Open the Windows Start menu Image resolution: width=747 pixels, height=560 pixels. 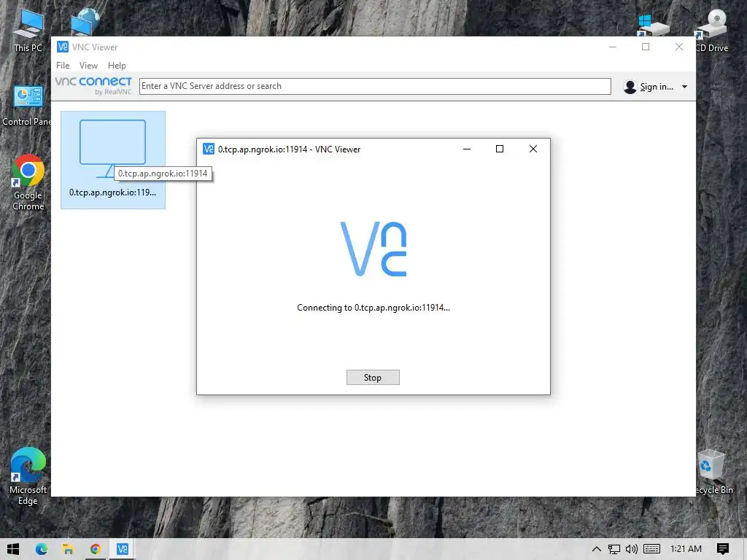coord(13,549)
